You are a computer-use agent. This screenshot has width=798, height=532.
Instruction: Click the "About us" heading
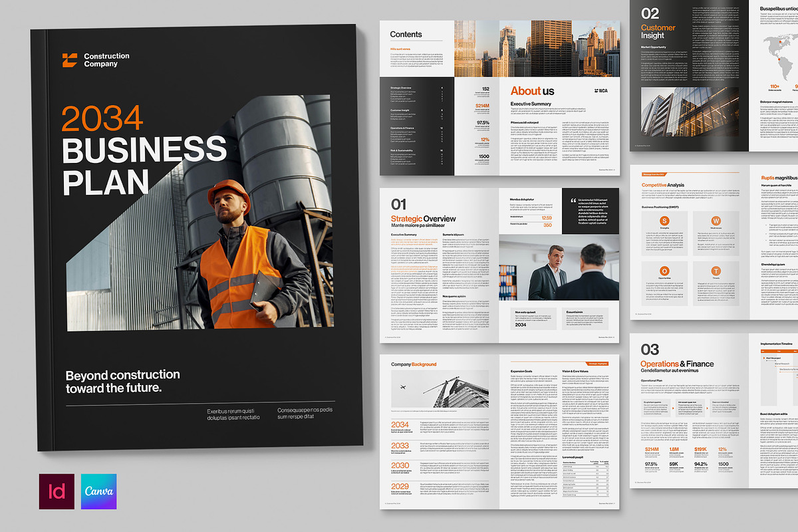[532, 91]
